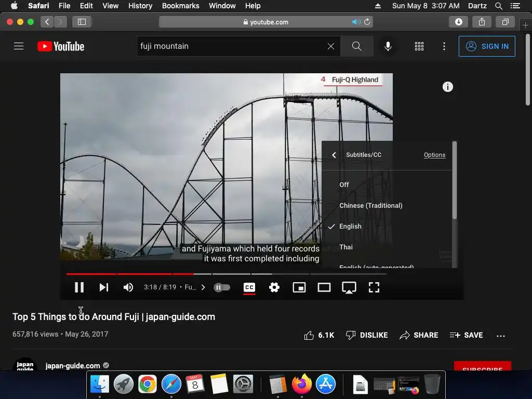Click the youtube.com address bar
Viewport: 532px width, 399px height.
[x=266, y=22]
